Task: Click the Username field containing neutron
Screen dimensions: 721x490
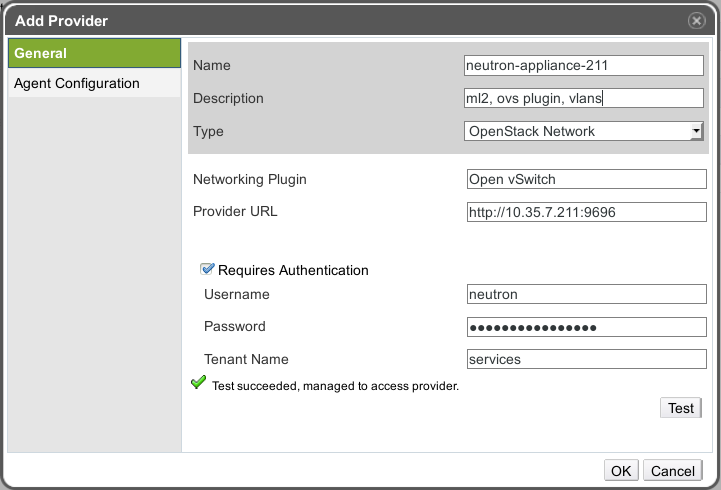Action: [586, 294]
